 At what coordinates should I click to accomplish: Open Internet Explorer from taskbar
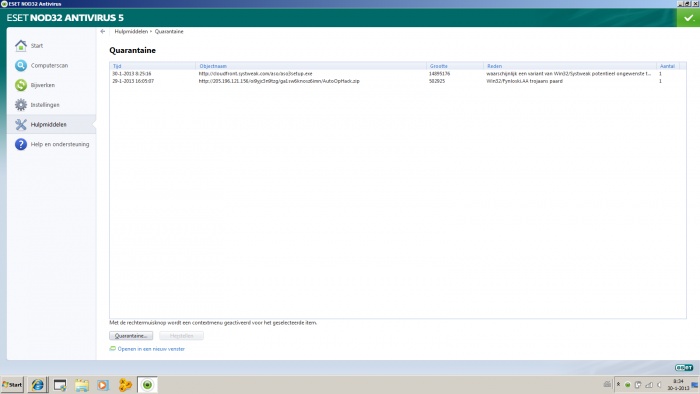pyautogui.click(x=38, y=385)
